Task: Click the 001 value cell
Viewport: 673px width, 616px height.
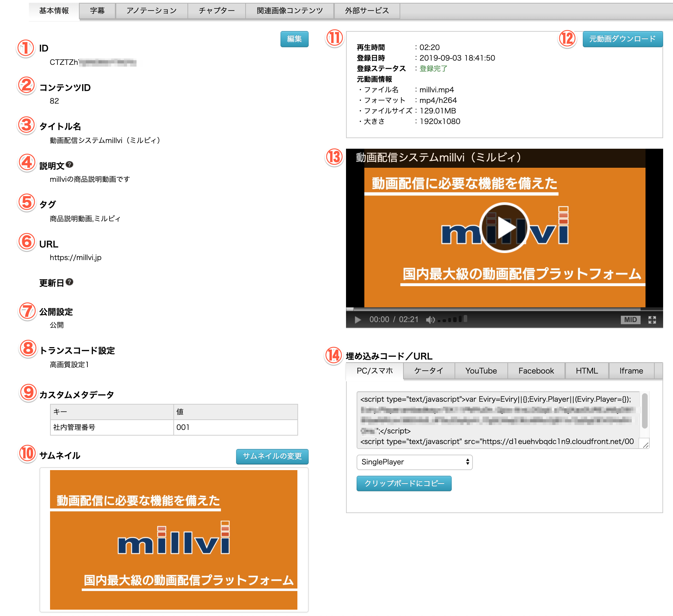Action: tap(236, 427)
